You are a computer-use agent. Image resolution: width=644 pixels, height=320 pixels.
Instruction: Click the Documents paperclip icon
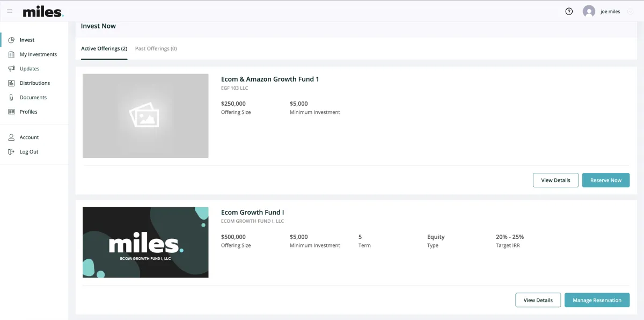(11, 98)
